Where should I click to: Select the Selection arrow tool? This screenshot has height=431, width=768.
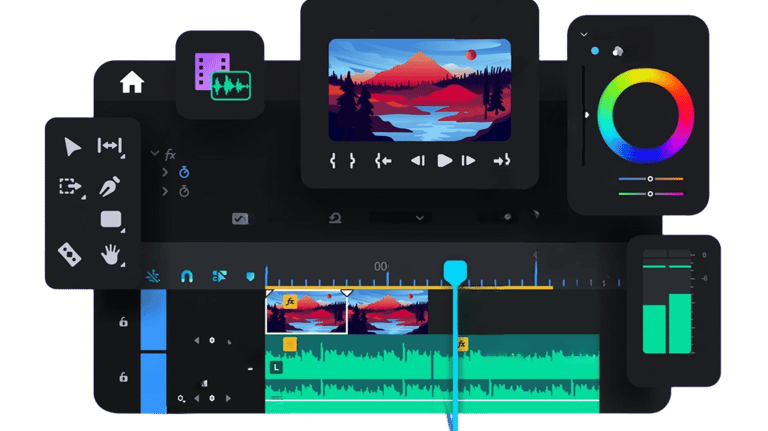[72, 146]
